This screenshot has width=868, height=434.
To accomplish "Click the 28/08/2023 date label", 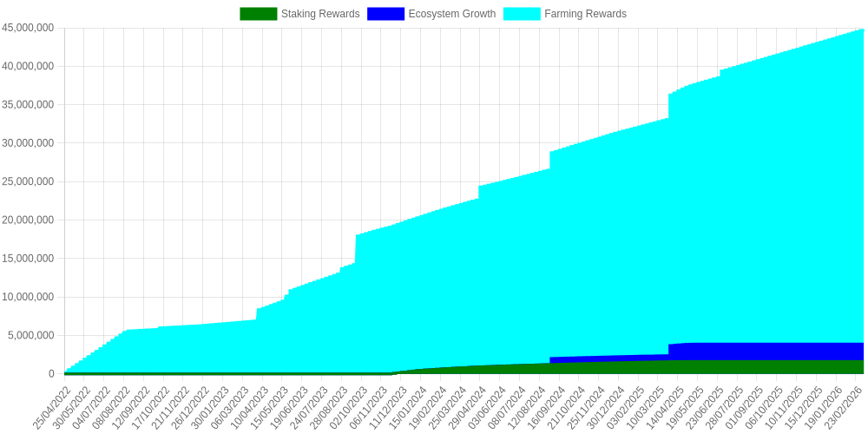I will click(328, 409).
